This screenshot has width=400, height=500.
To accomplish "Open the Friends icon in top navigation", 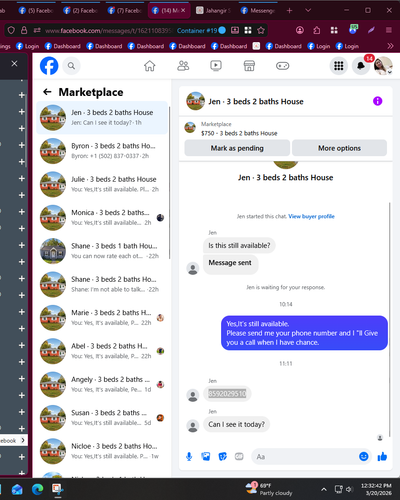I will click(183, 66).
